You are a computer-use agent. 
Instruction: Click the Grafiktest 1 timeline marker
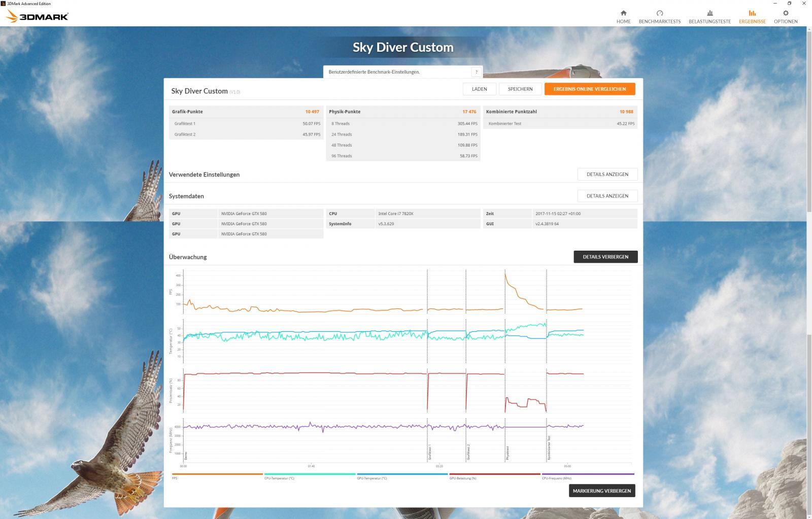(x=430, y=452)
